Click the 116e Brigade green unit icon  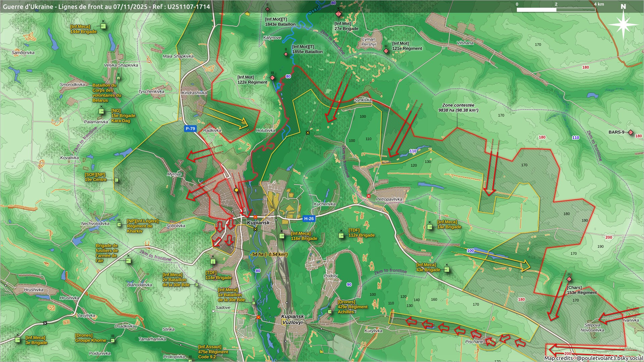(282, 236)
